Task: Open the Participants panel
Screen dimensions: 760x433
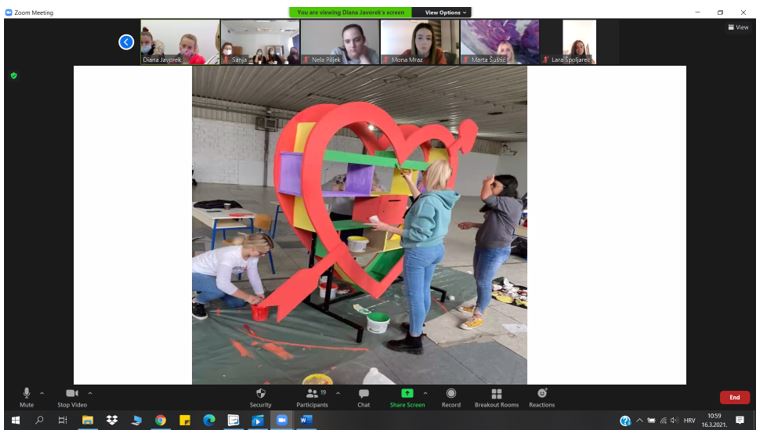Action: tap(312, 395)
